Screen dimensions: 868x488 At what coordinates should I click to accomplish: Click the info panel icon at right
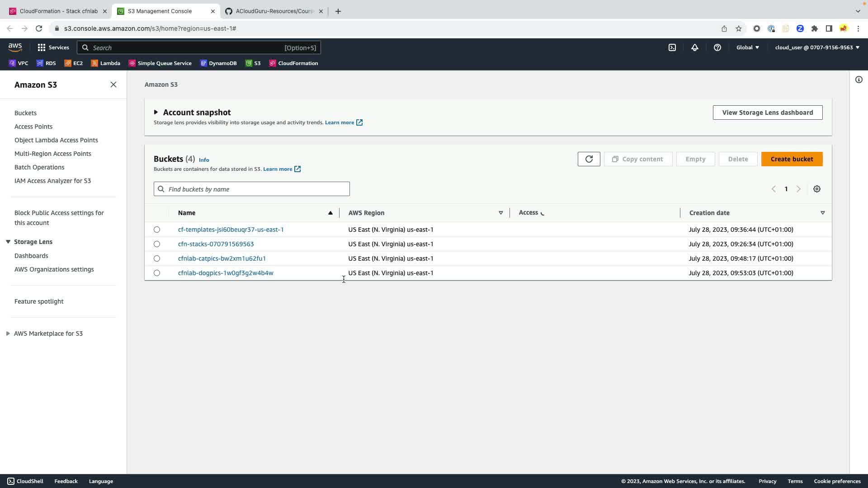[859, 80]
